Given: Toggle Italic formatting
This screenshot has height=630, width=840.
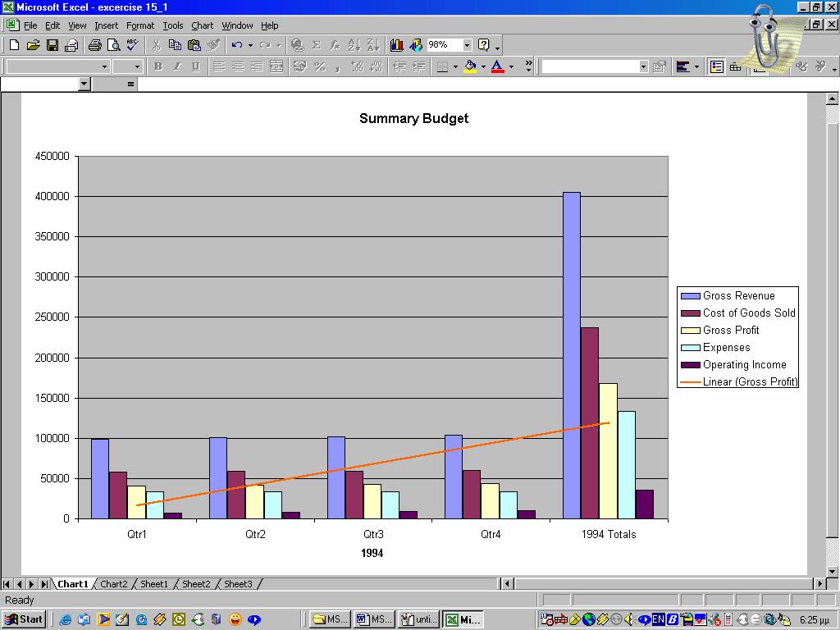Looking at the screenshot, I should click(x=177, y=66).
